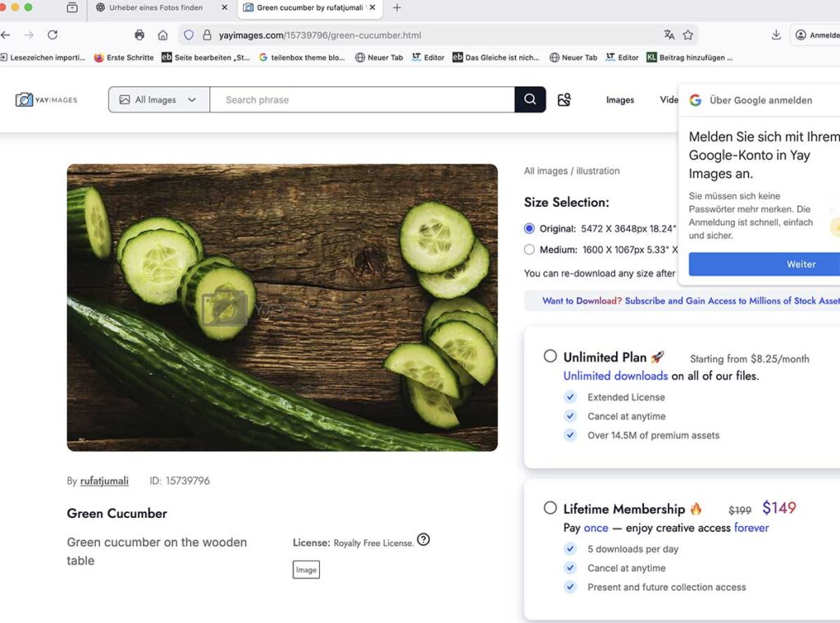Bookmark page using the star icon

tap(688, 35)
